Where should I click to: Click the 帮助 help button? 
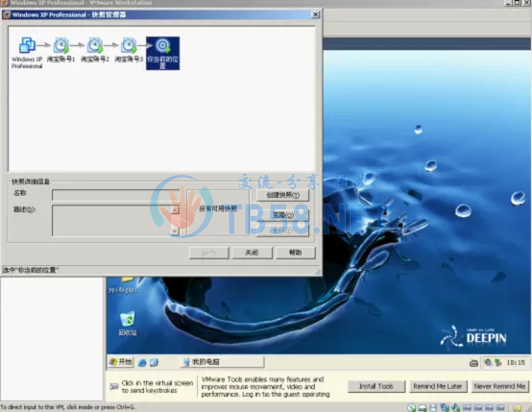click(296, 253)
